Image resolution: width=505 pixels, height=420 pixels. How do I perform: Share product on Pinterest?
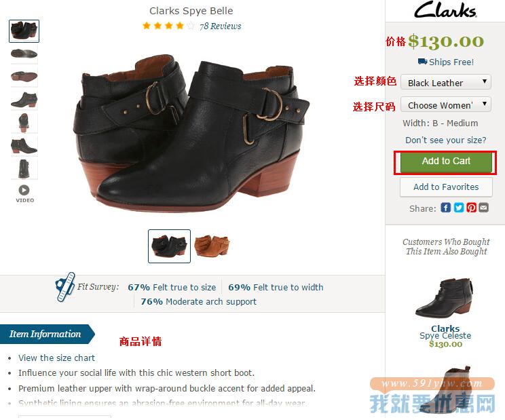click(x=471, y=208)
